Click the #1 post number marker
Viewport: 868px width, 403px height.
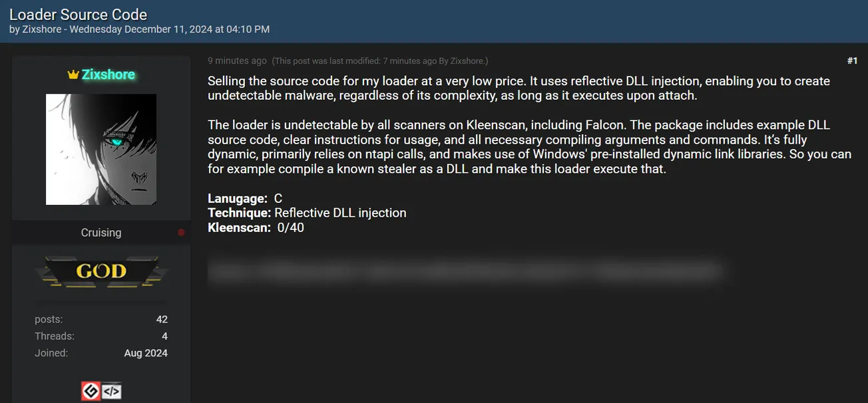click(x=853, y=61)
